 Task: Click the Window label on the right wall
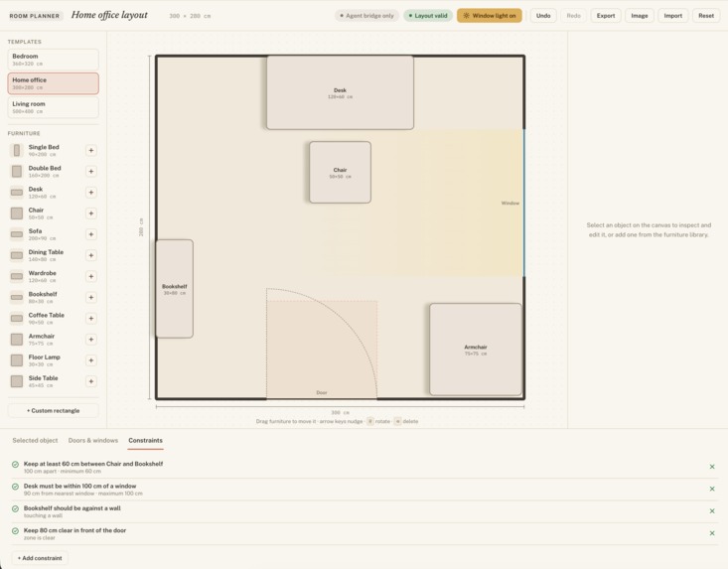(x=510, y=204)
